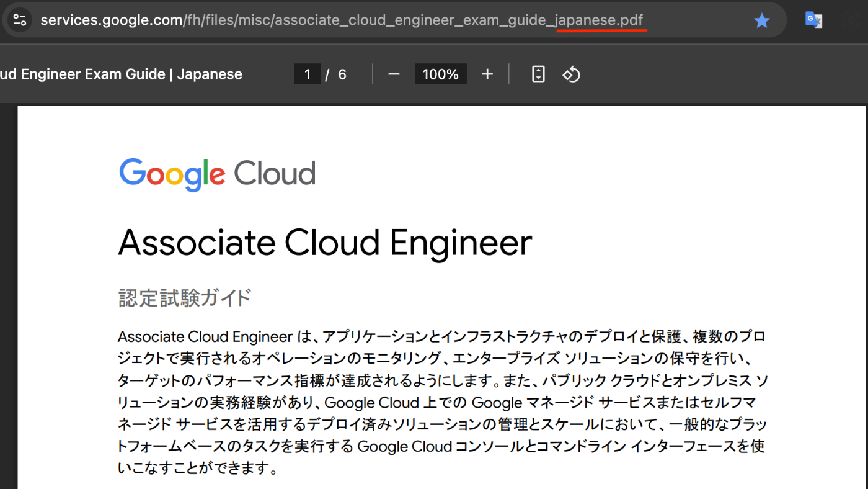This screenshot has height=489, width=868.
Task: Click paragraph line starting with リューションの実務経験
Action: point(436,403)
